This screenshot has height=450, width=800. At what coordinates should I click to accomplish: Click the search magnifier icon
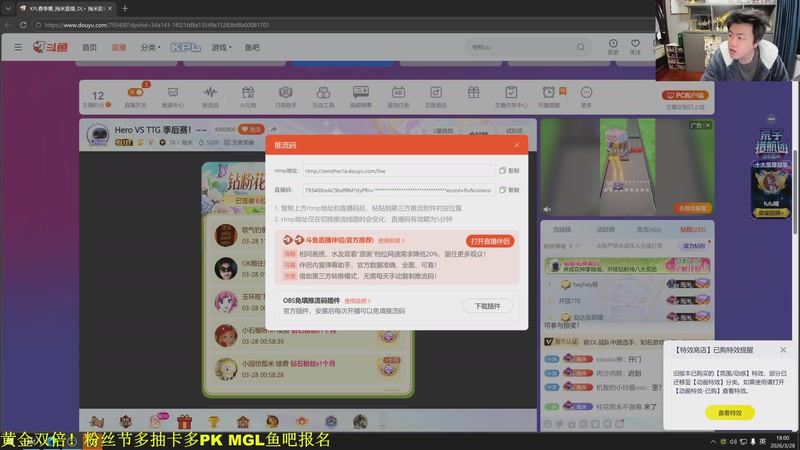(x=581, y=47)
